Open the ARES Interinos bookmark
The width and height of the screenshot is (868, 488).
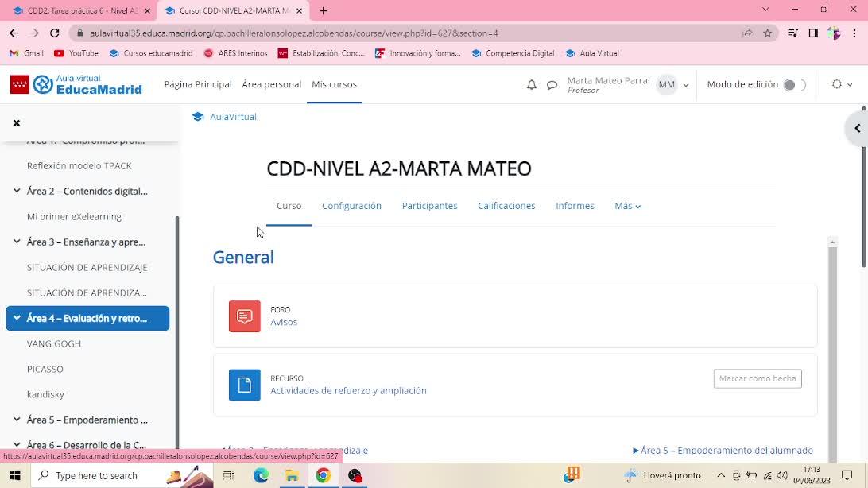[235, 53]
